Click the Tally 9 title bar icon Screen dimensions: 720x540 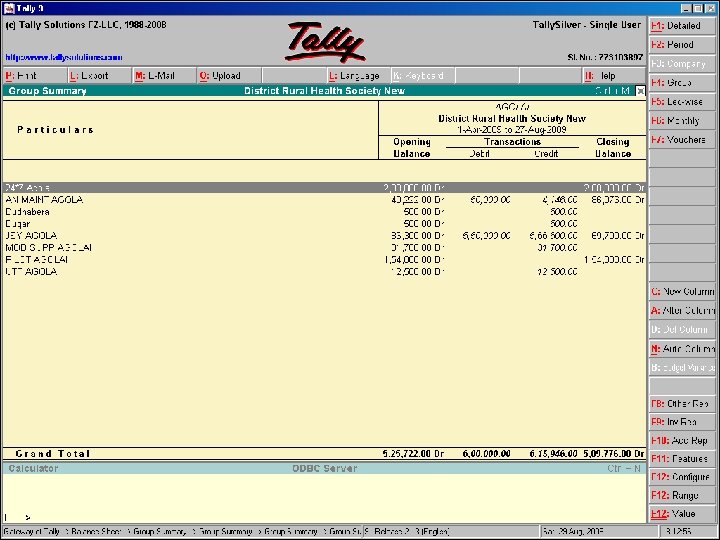point(9,8)
